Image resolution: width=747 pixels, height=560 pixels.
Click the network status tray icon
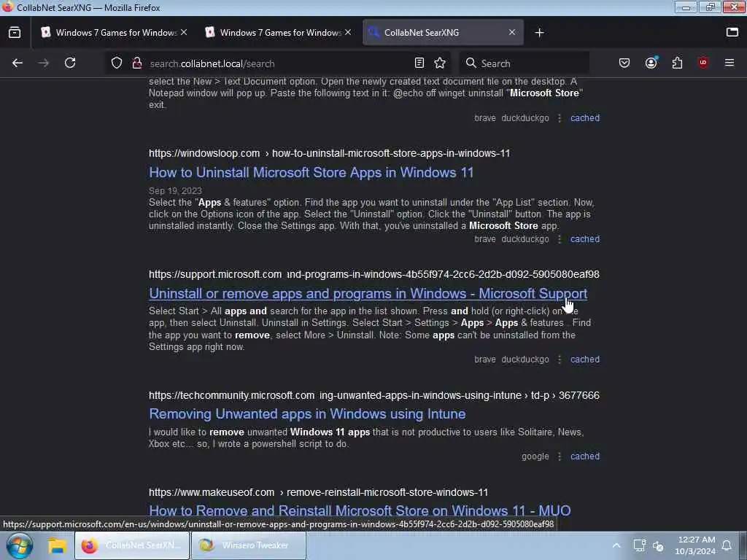[x=639, y=545]
